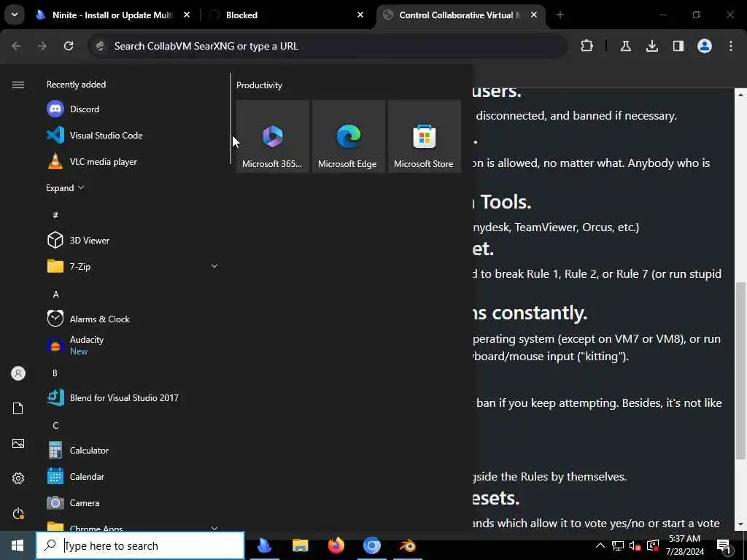The image size is (747, 560).
Task: Click the taskbar search box
Action: [x=140, y=545]
